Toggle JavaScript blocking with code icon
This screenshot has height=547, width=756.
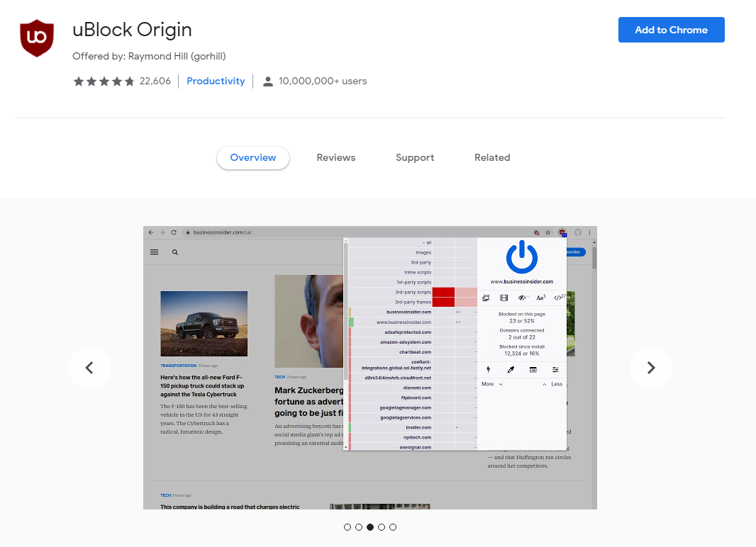(560, 298)
